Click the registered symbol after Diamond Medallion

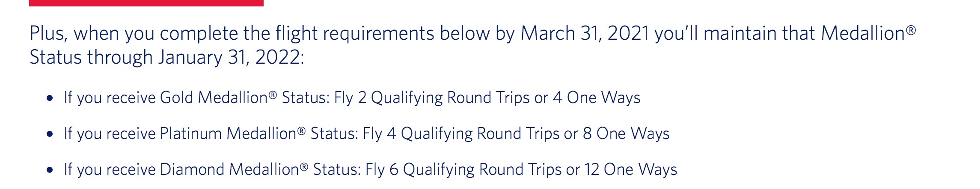pyautogui.click(x=304, y=166)
